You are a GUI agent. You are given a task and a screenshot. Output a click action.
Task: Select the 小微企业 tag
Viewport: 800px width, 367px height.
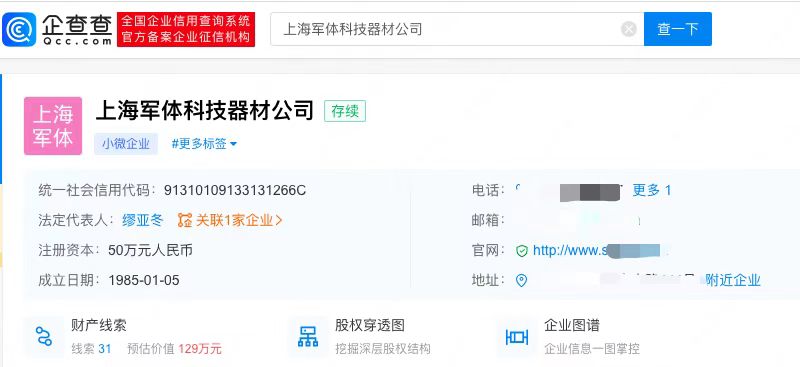coord(126,144)
